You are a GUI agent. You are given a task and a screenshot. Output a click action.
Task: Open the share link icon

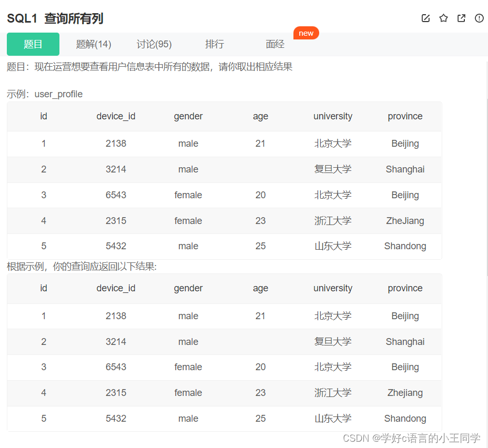461,18
